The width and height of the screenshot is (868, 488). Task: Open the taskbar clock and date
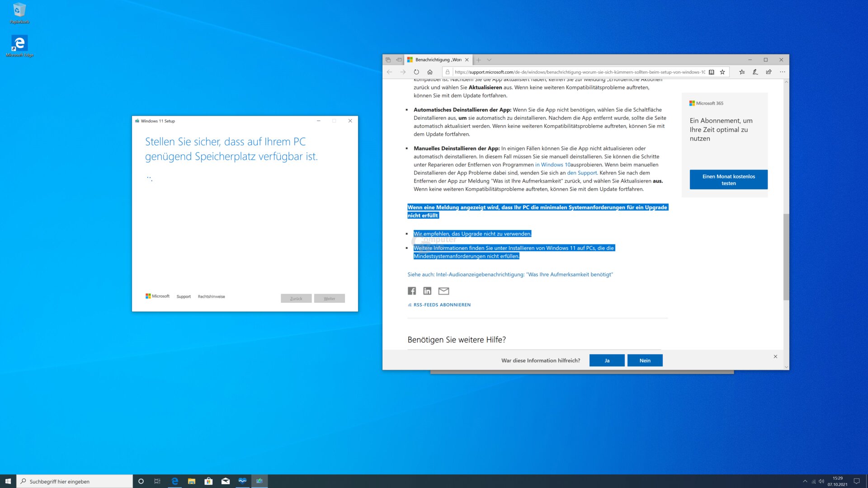click(838, 482)
